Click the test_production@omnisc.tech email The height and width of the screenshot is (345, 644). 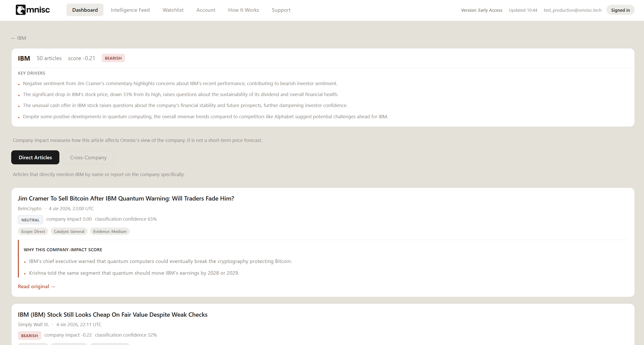pyautogui.click(x=572, y=10)
